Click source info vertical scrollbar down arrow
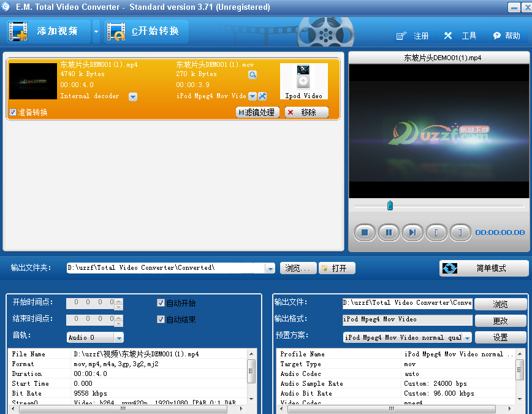 (x=251, y=399)
